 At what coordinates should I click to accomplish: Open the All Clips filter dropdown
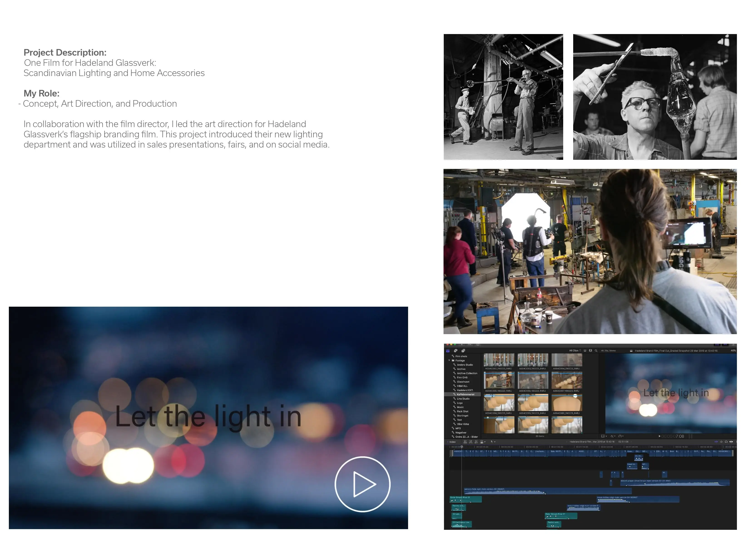(x=575, y=351)
